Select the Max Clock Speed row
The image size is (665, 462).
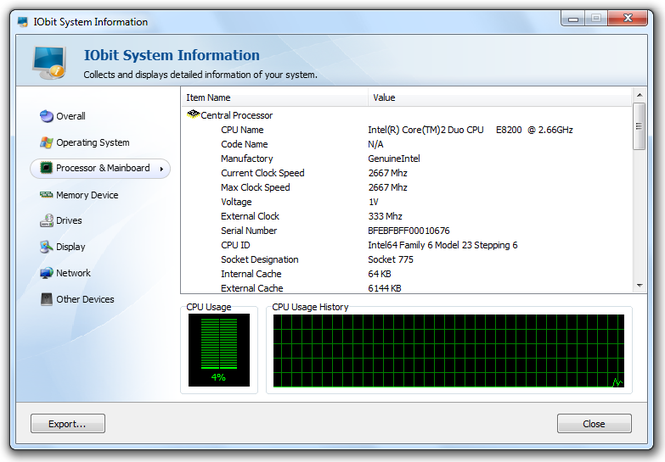(406, 188)
